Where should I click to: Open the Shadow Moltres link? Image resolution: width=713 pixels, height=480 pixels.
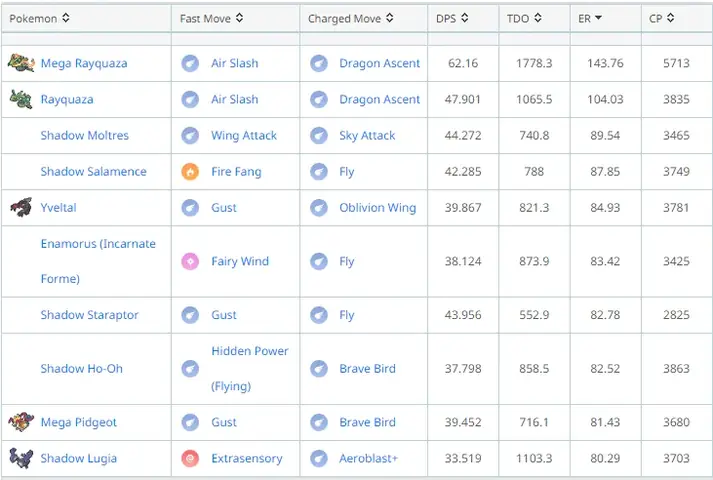tap(84, 135)
